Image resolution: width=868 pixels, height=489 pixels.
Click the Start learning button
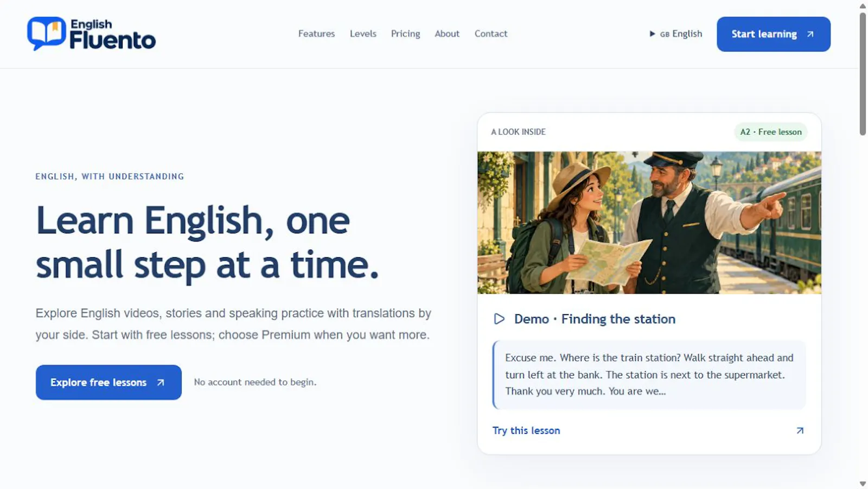coord(773,34)
